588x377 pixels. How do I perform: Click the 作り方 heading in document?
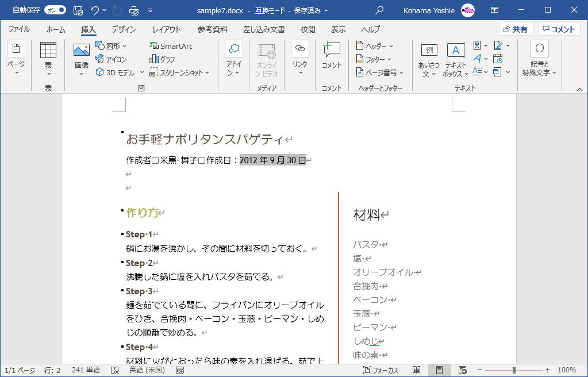pos(141,213)
